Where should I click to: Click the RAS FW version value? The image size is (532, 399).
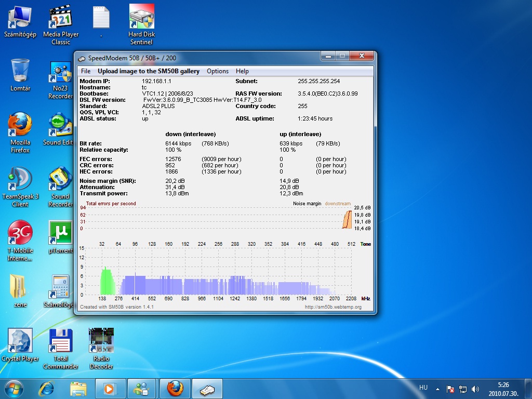pos(327,94)
